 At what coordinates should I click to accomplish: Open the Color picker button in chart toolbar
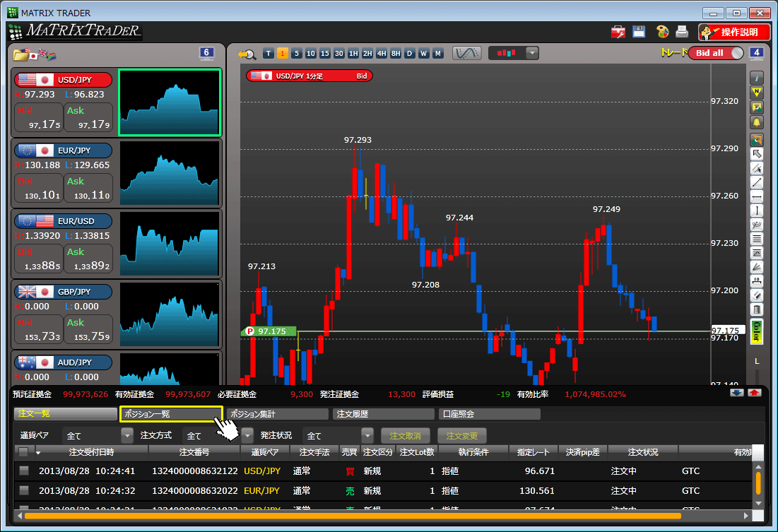[756, 331]
